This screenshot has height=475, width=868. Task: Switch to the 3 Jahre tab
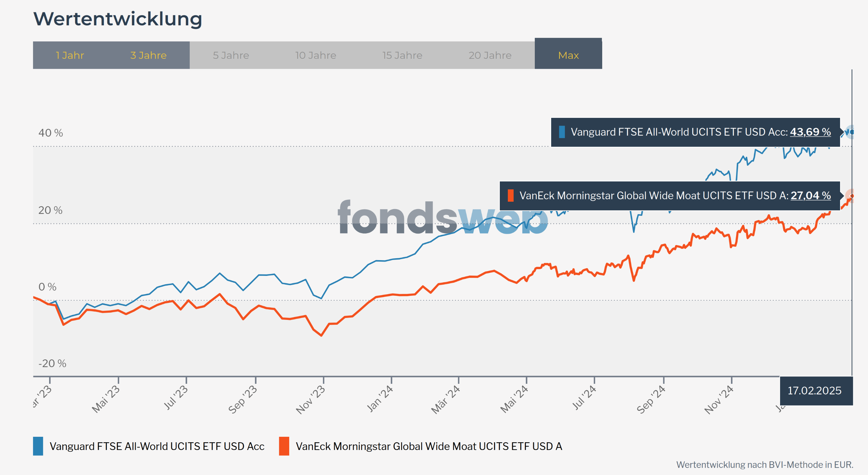coord(148,55)
